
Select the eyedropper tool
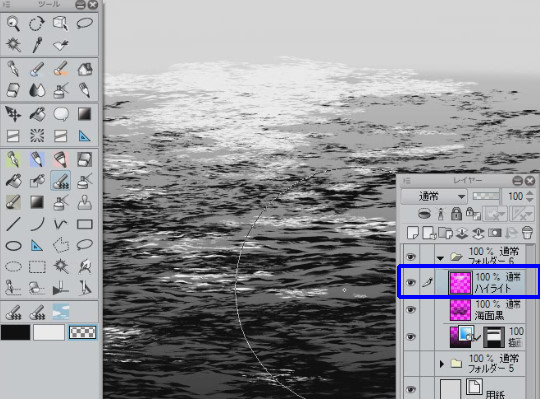37,45
